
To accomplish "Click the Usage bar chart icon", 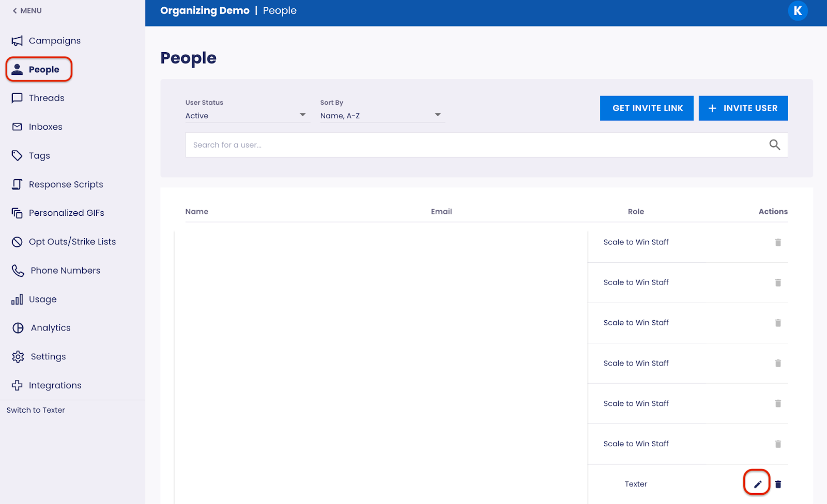I will point(17,299).
